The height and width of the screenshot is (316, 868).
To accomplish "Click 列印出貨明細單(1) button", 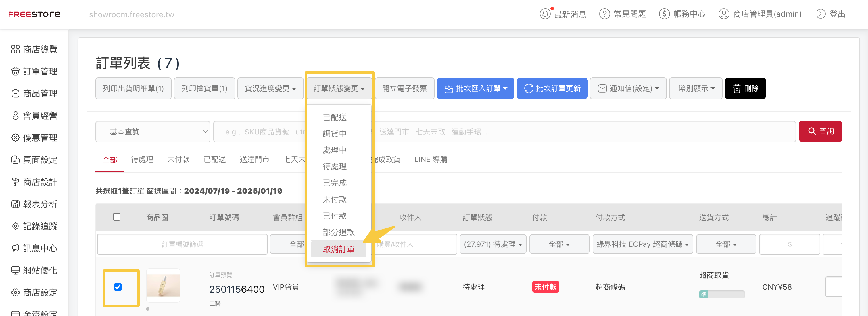I will tap(133, 88).
